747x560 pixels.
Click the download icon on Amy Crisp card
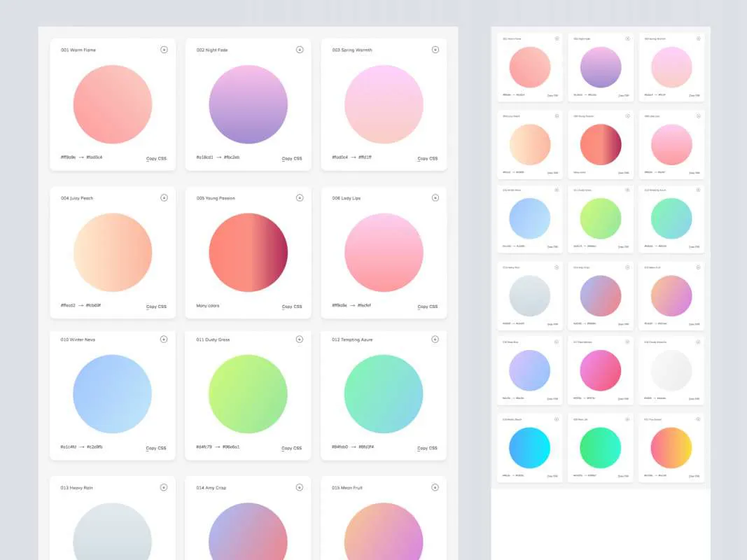tap(300, 487)
